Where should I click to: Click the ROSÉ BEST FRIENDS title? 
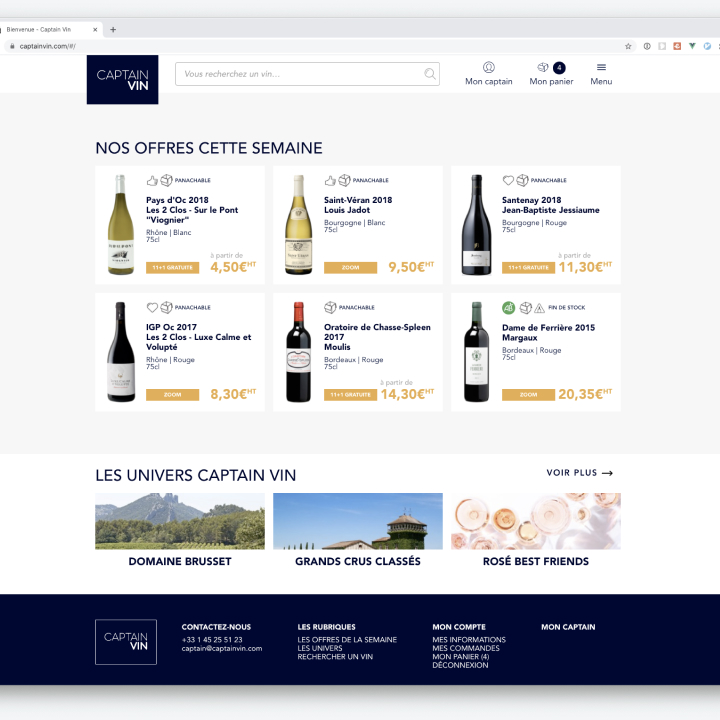536,562
